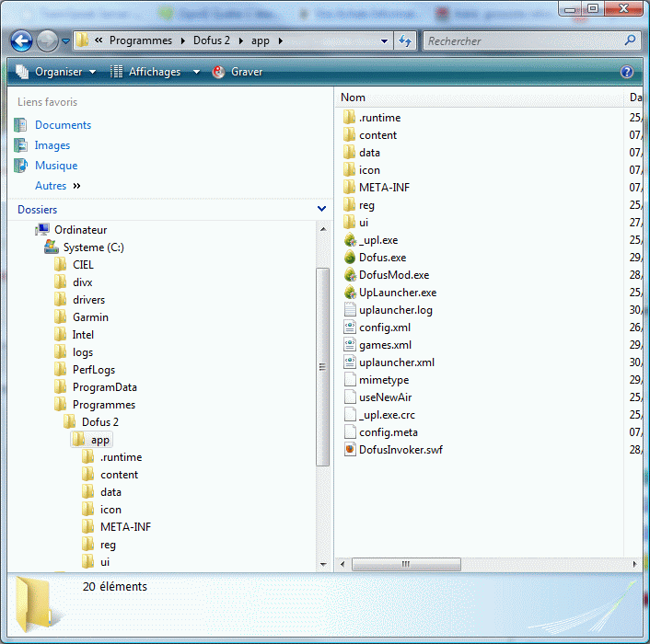
Task: Expand Autres favorite links
Action: pyautogui.click(x=58, y=186)
